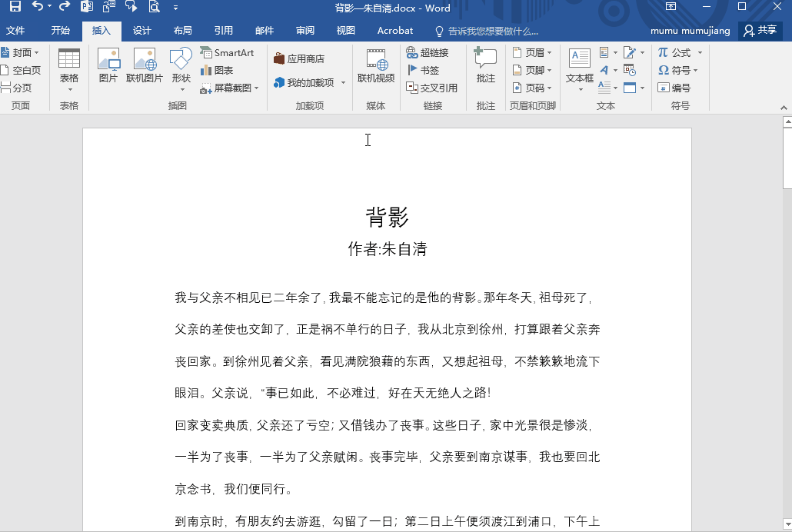Click the 告诉我您想要做什么 search box

[x=493, y=32]
